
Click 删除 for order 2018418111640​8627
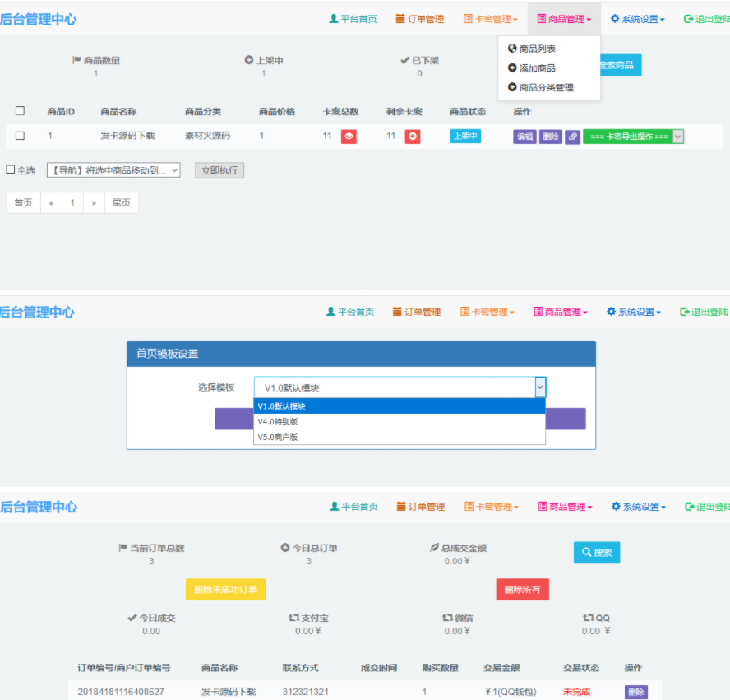pos(636,692)
